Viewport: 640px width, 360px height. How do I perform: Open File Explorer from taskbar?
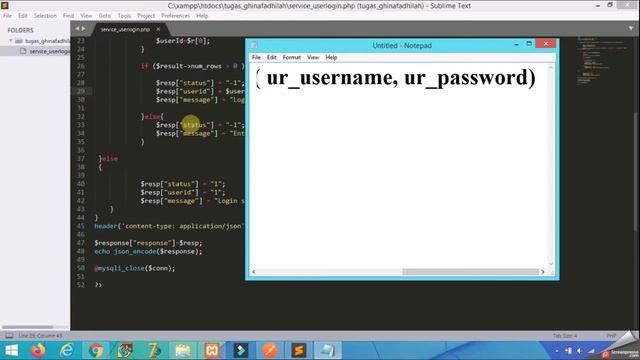pyautogui.click(x=183, y=351)
